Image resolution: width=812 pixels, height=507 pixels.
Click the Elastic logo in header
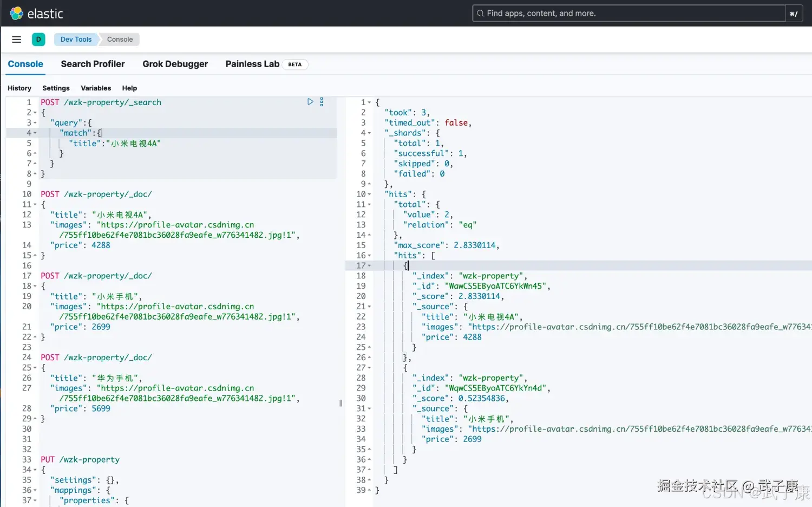pyautogui.click(x=17, y=14)
